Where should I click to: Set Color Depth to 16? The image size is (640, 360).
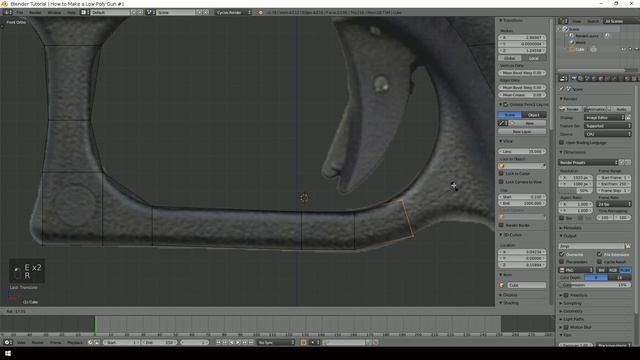620,278
